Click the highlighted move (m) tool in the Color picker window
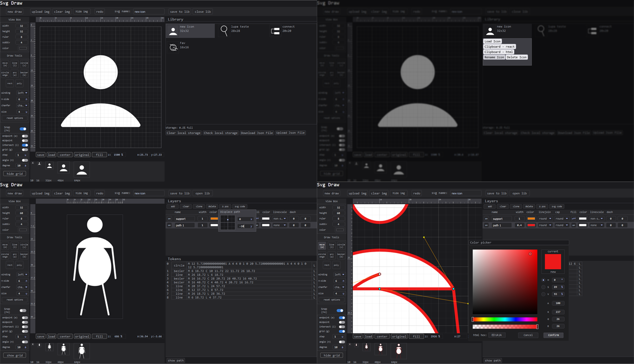Viewport: 634px width, 364px height. [x=322, y=246]
